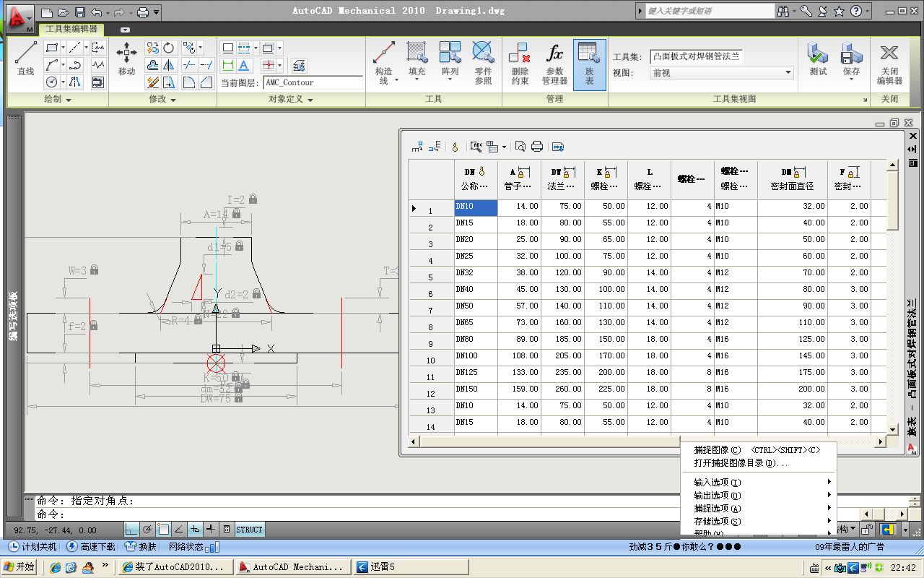This screenshot has height=578, width=924.
Task: Click the undo arrow in quick access toolbar
Action: pos(97,12)
